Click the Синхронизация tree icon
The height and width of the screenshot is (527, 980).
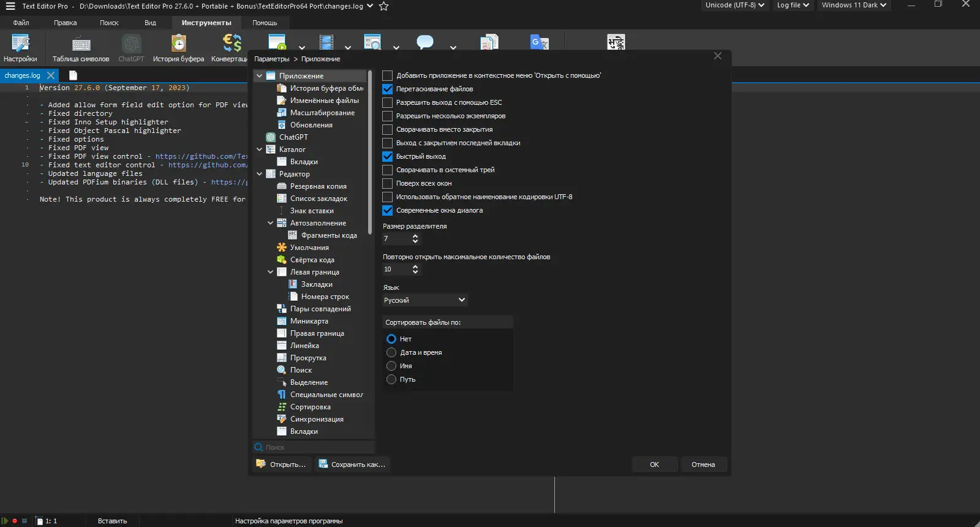[x=282, y=419]
